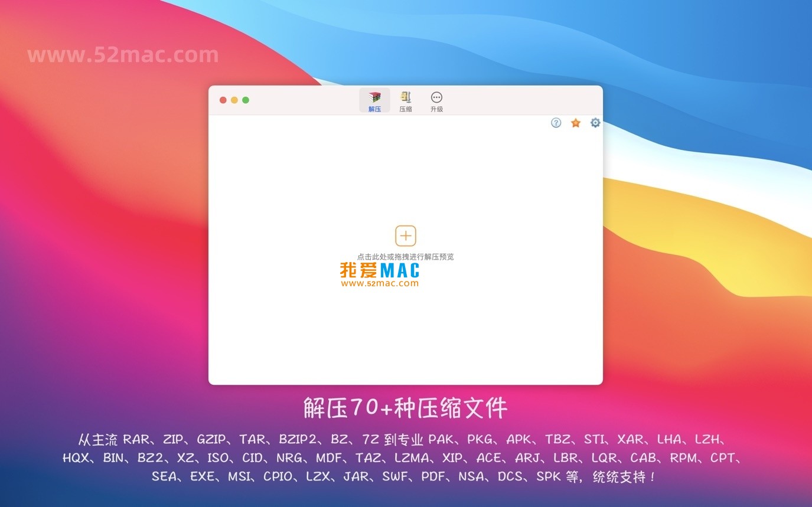Switch to the 升级 tab

pyautogui.click(x=436, y=101)
